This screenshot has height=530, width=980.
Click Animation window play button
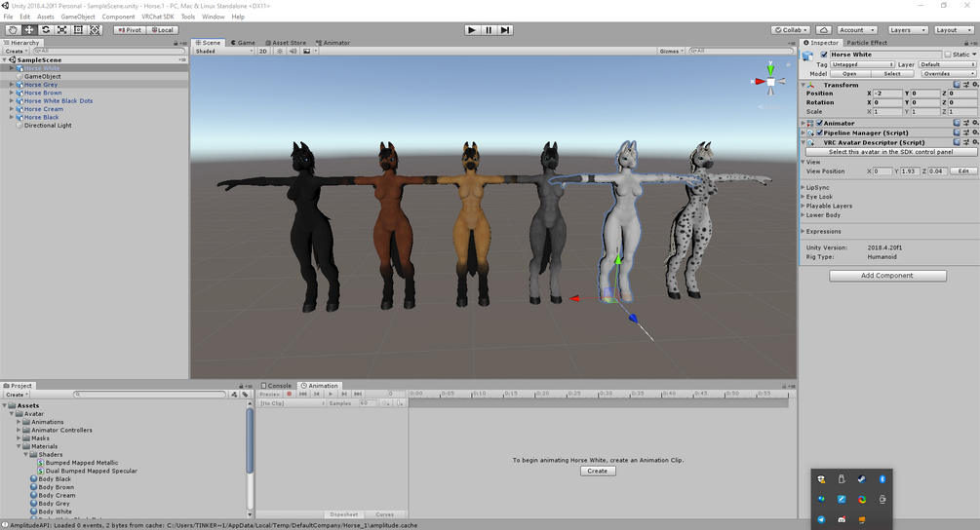331,394
